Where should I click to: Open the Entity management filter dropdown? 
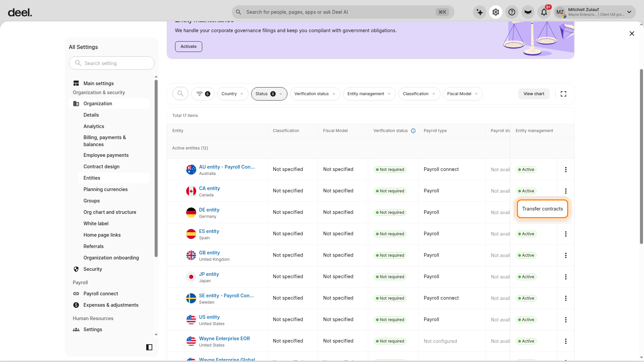pyautogui.click(x=369, y=94)
